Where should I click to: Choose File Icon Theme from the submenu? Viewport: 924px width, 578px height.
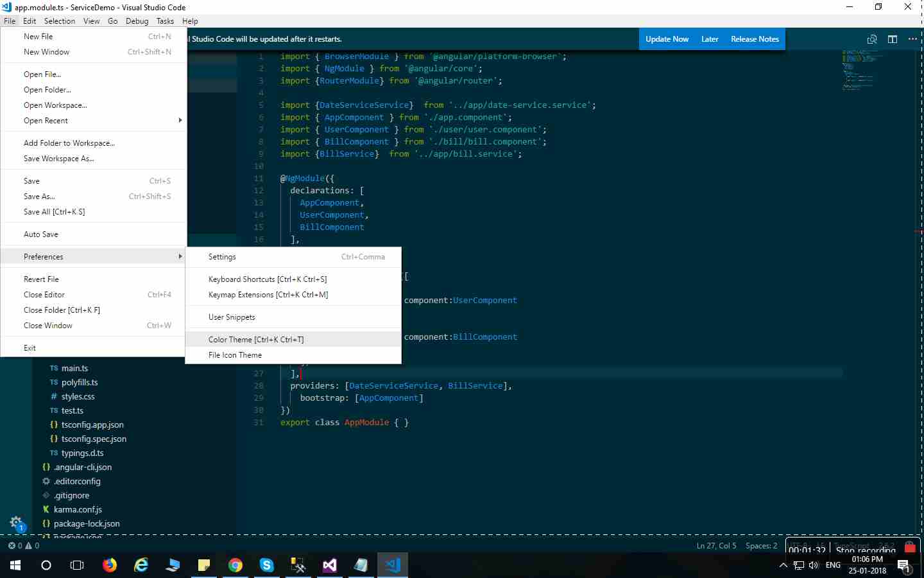[x=235, y=355]
